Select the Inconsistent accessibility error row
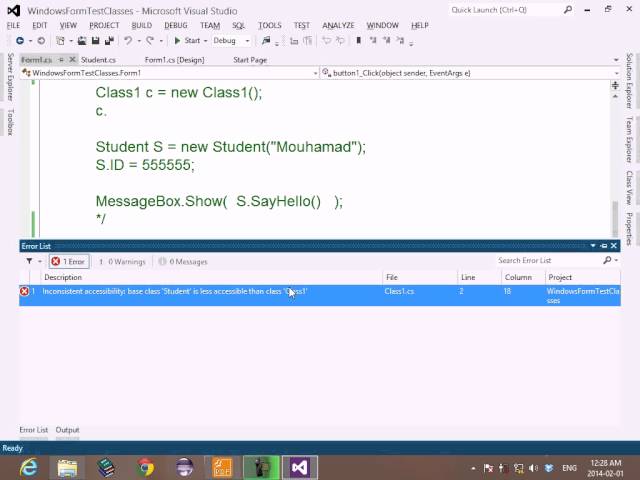This screenshot has width=640, height=480. (320, 296)
